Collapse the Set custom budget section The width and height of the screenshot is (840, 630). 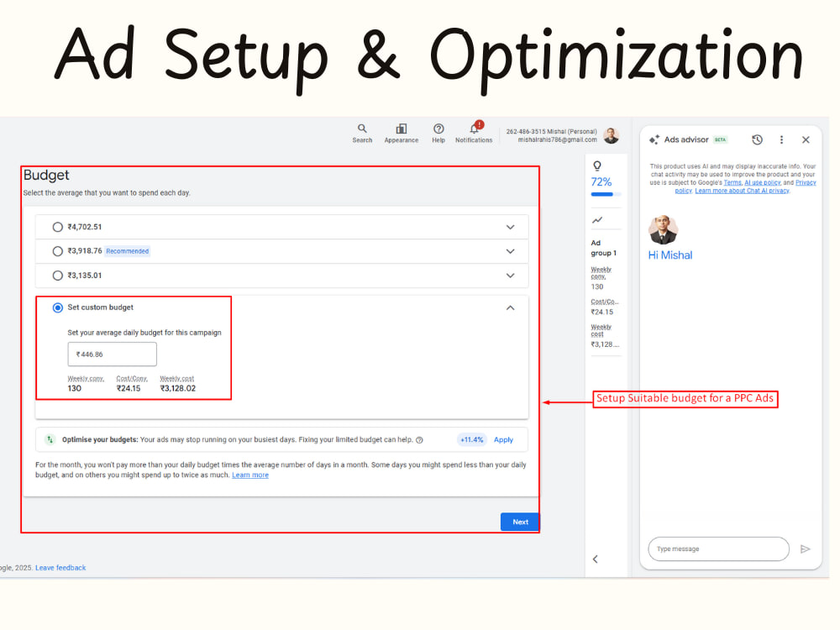[511, 307]
